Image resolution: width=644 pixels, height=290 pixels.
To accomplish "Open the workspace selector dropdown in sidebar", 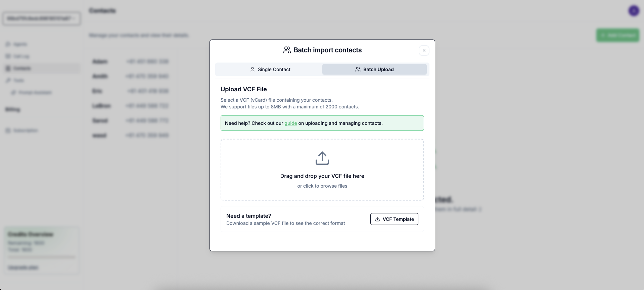I will [42, 18].
